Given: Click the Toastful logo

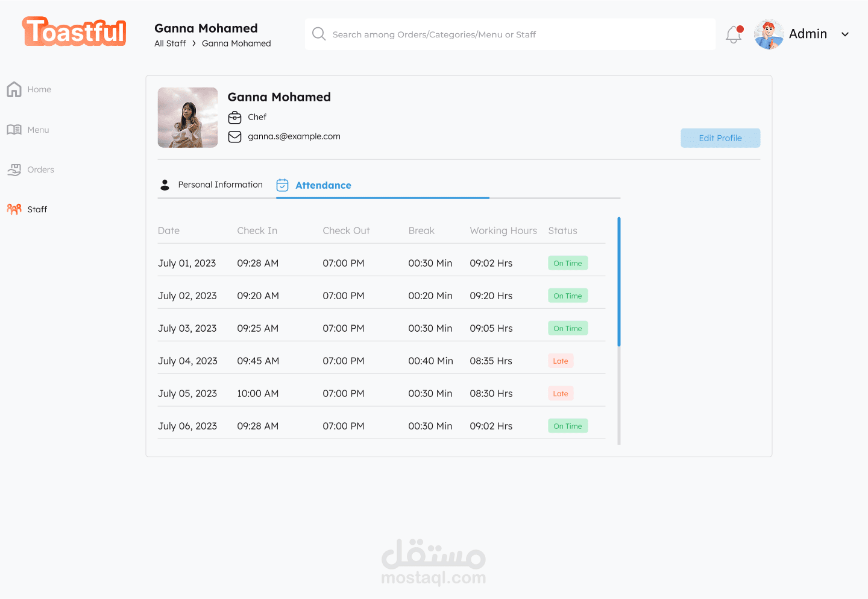Looking at the screenshot, I should (75, 32).
